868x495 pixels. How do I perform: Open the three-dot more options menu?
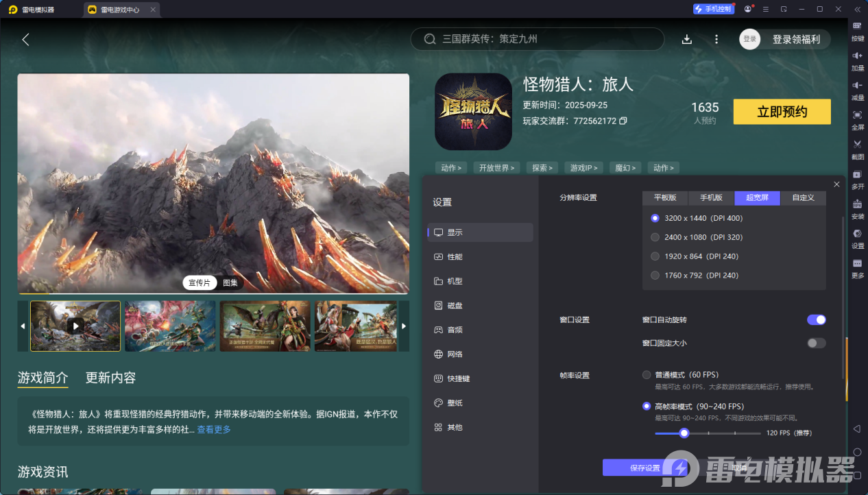(x=716, y=39)
